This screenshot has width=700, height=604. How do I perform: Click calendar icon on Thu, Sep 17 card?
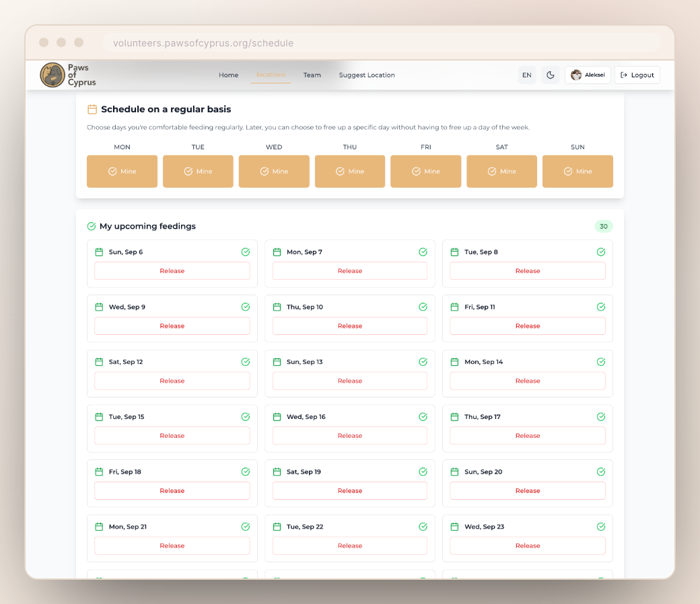pyautogui.click(x=454, y=416)
